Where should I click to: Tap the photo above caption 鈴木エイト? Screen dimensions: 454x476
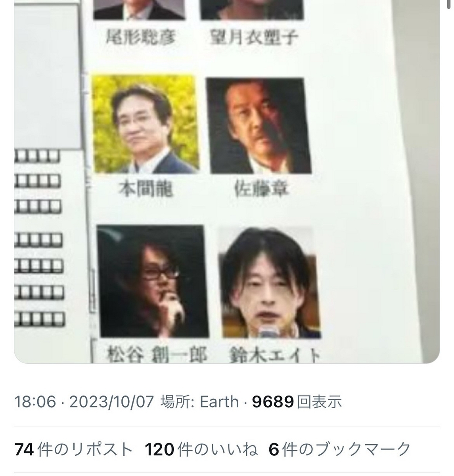270,282
